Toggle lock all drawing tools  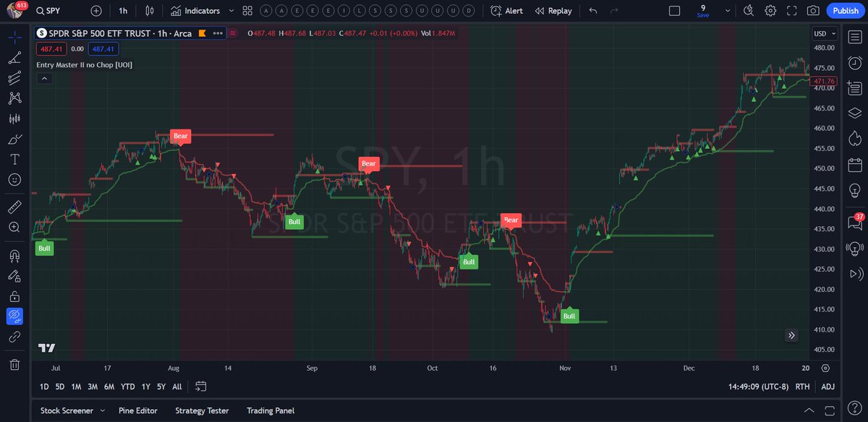point(14,296)
